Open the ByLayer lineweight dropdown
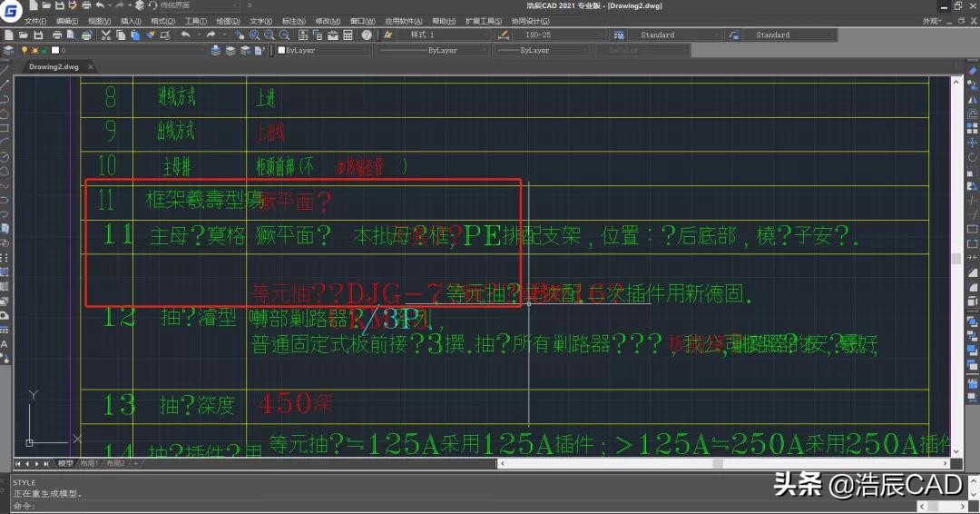Image resolution: width=980 pixels, height=514 pixels. click(544, 50)
